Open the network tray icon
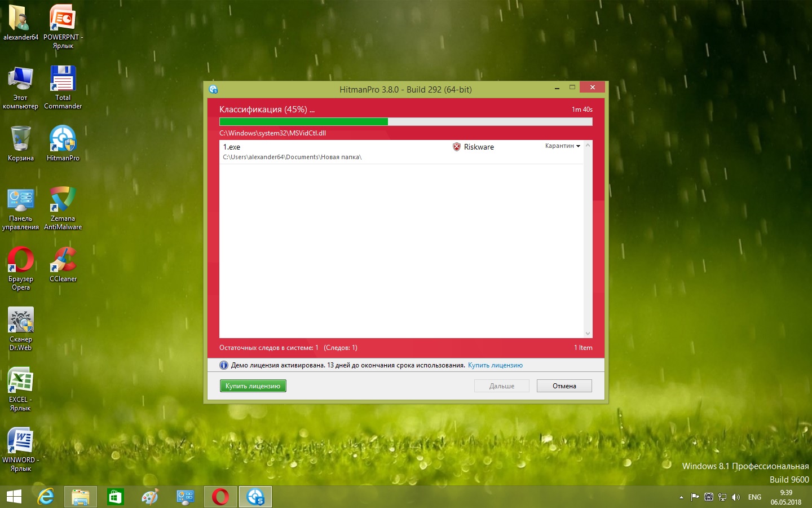Image resolution: width=812 pixels, height=508 pixels. coord(722,497)
